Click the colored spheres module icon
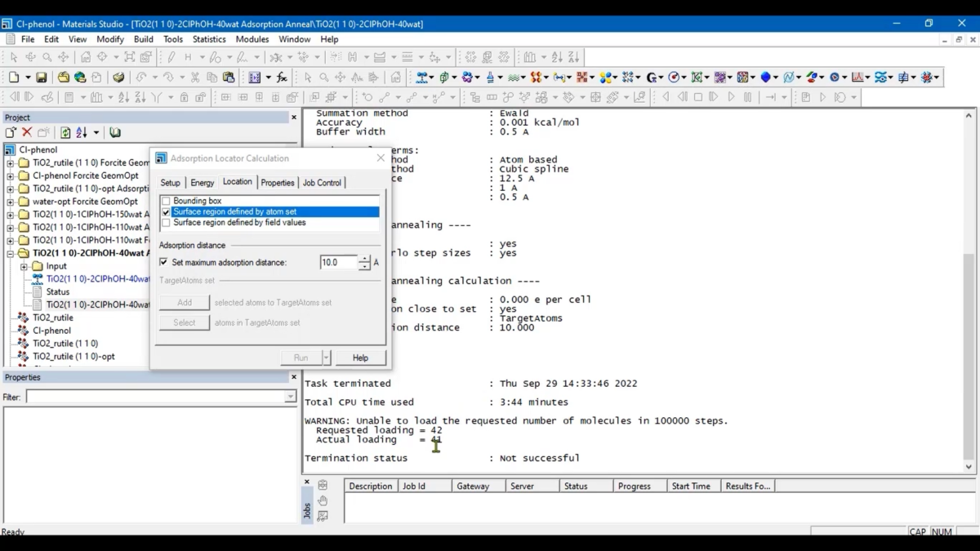 coord(606,78)
